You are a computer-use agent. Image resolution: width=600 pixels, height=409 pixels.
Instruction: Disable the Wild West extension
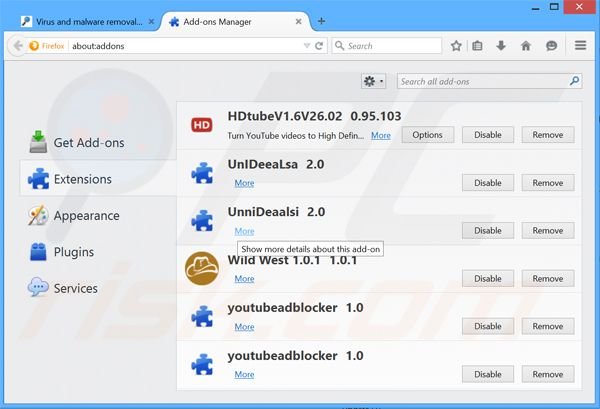click(488, 279)
